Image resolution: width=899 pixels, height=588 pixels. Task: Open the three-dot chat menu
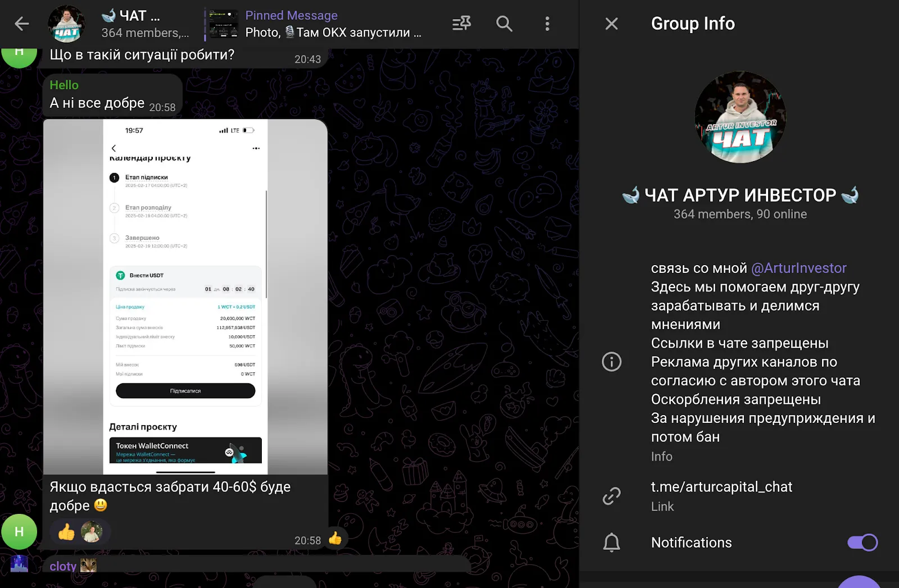click(x=547, y=24)
